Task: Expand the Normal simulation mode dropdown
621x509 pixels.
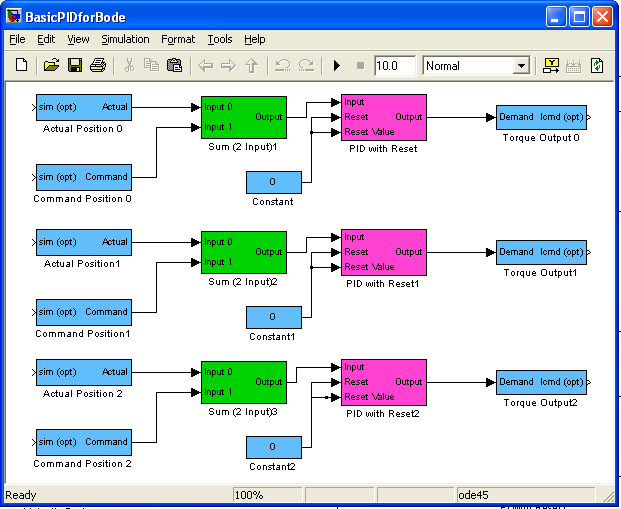Action: (x=520, y=66)
